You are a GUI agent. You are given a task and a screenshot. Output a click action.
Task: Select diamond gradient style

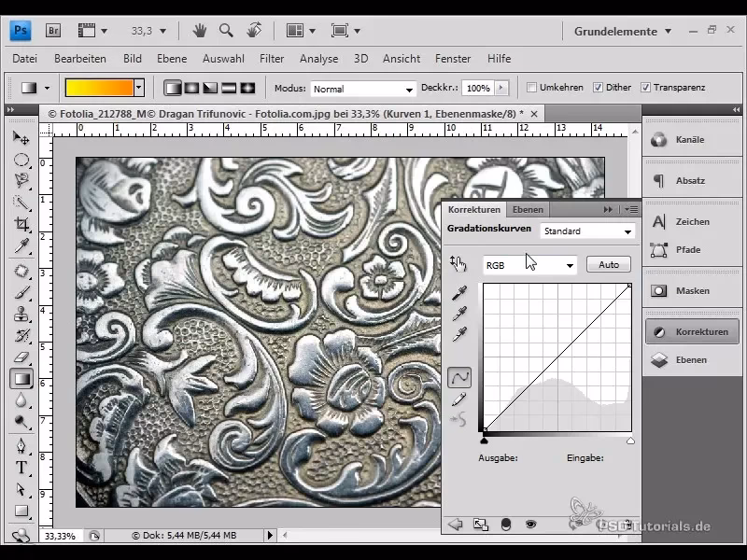coord(247,88)
